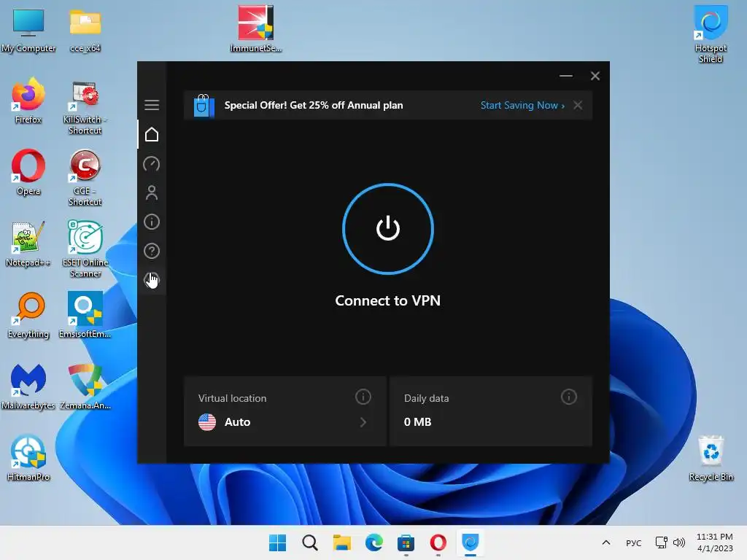Open the Help question mark icon
747x560 pixels.
152,251
